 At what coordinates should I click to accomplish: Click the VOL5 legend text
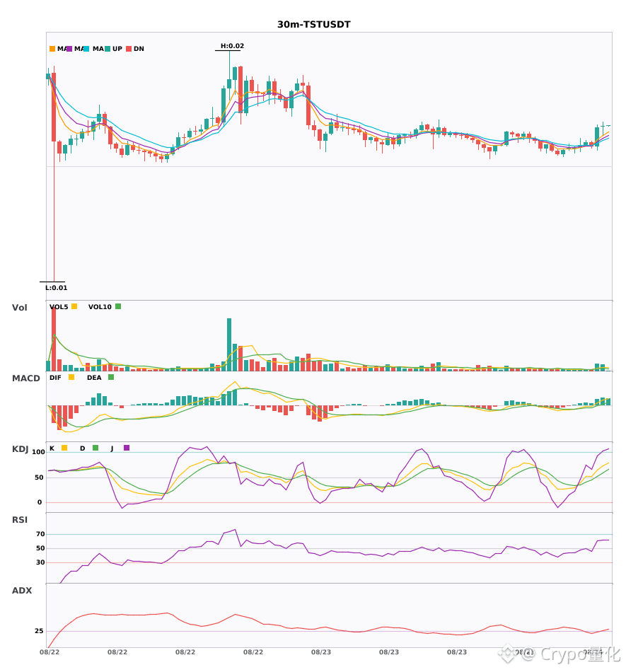(x=59, y=307)
